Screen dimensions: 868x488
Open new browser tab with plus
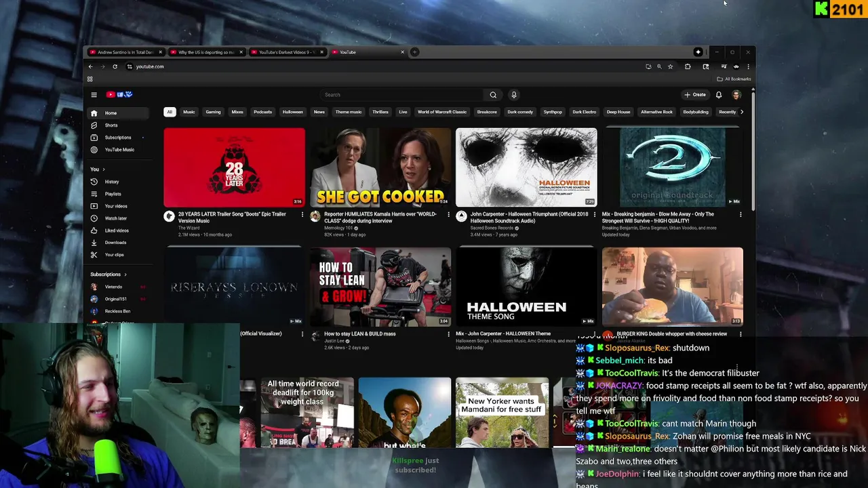(414, 52)
